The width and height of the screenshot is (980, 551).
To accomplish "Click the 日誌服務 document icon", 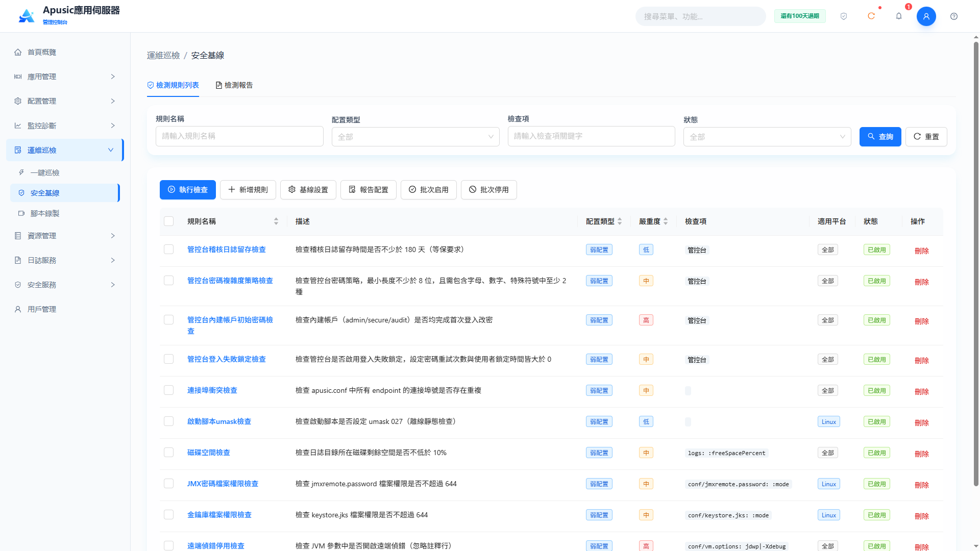I will point(18,260).
